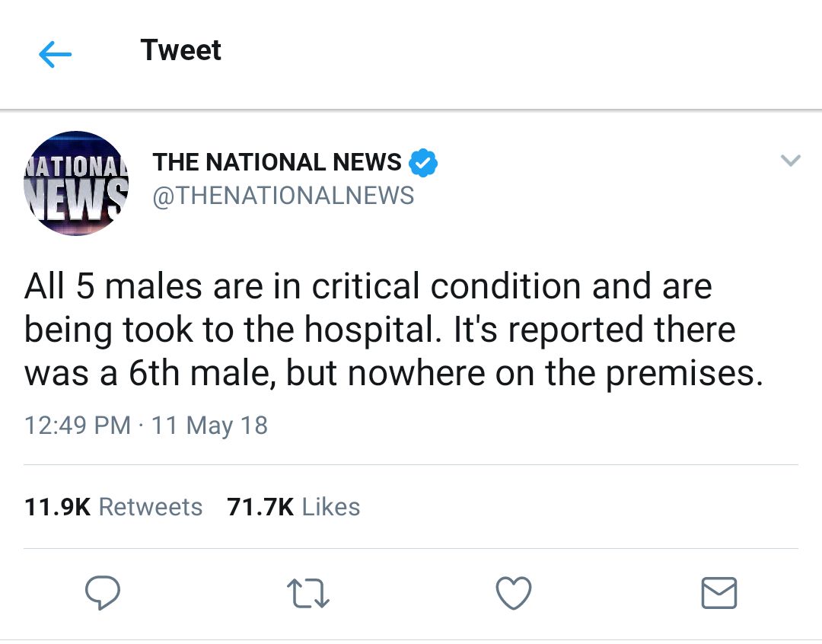The image size is (822, 644).
Task: View the 11.9K Retweets list
Action: 113,507
